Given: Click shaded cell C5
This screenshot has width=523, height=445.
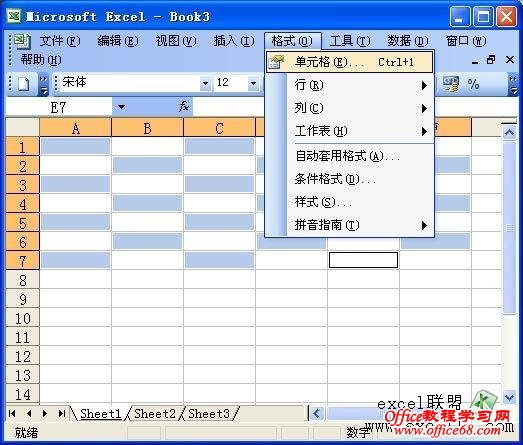Looking at the screenshot, I should point(219,222).
